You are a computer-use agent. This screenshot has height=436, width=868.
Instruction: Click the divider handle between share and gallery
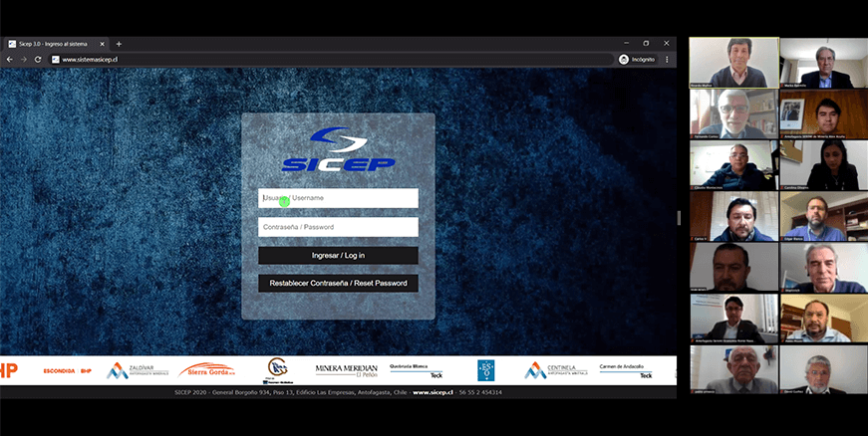679,218
